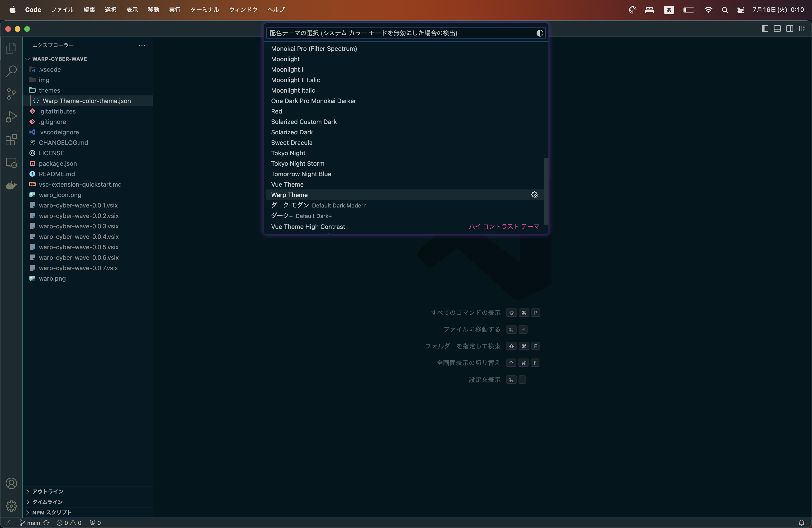Open Run and Debug view

[11, 117]
